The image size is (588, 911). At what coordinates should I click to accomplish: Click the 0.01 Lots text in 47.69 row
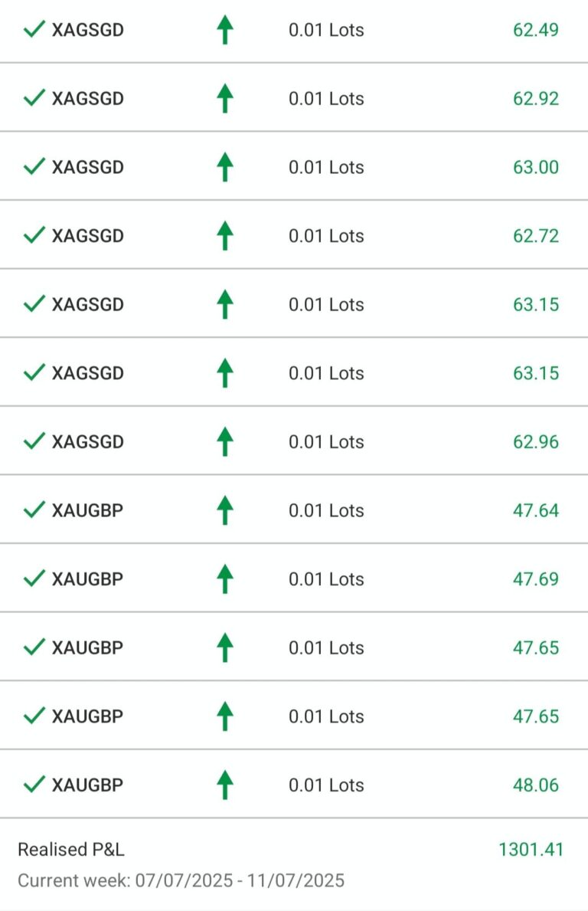coord(326,578)
